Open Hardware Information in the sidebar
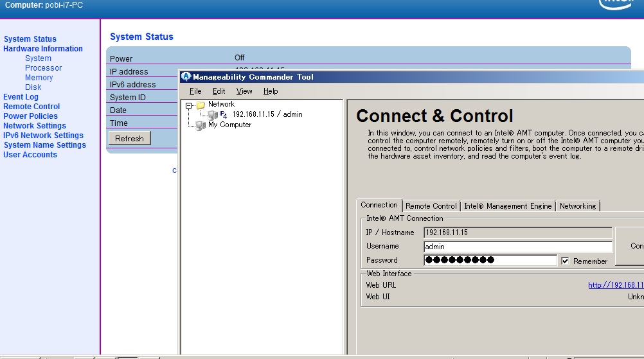The height and width of the screenshot is (359, 644). tap(42, 48)
